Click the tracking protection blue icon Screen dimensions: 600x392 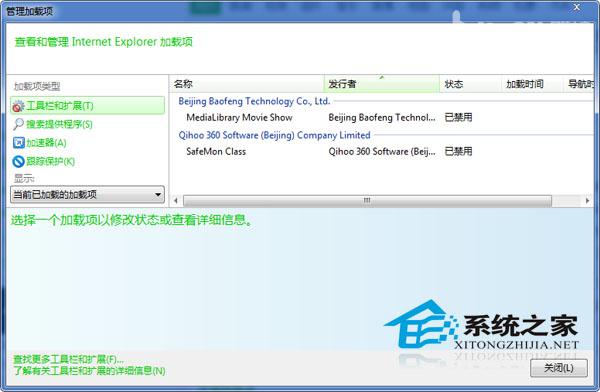(18, 162)
